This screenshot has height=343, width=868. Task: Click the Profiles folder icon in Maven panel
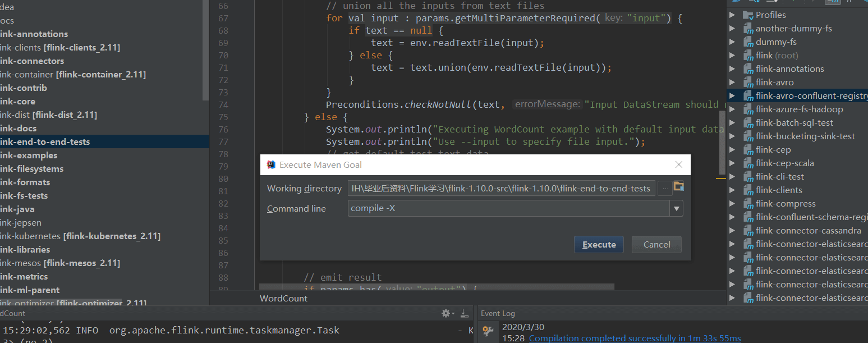point(747,15)
